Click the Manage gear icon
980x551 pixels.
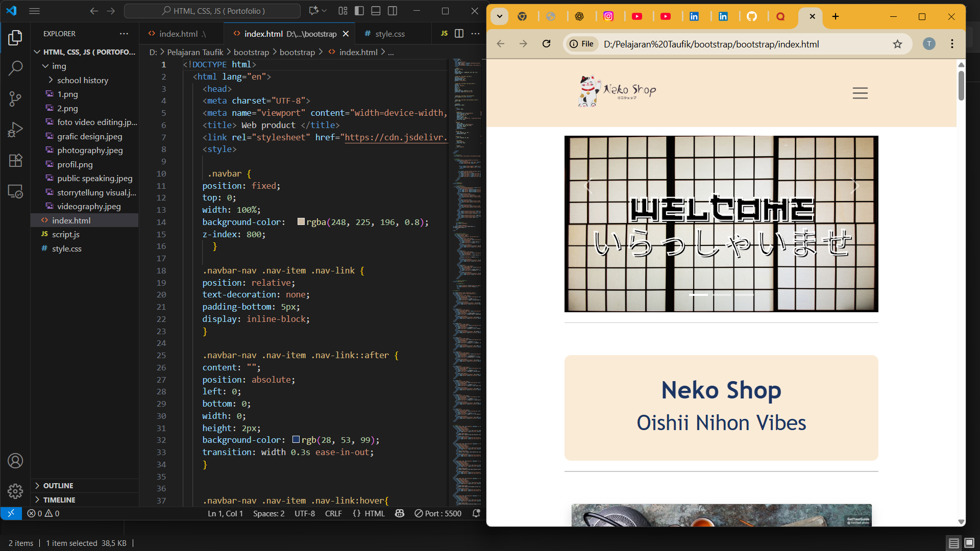tap(15, 491)
